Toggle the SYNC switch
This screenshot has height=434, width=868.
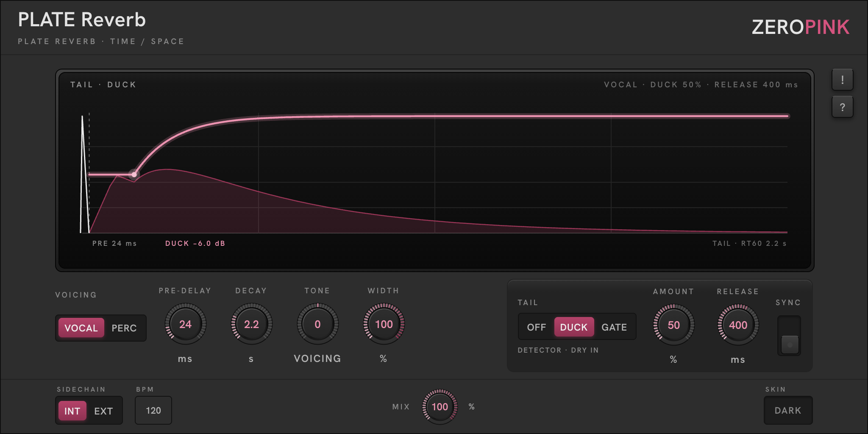pos(789,335)
